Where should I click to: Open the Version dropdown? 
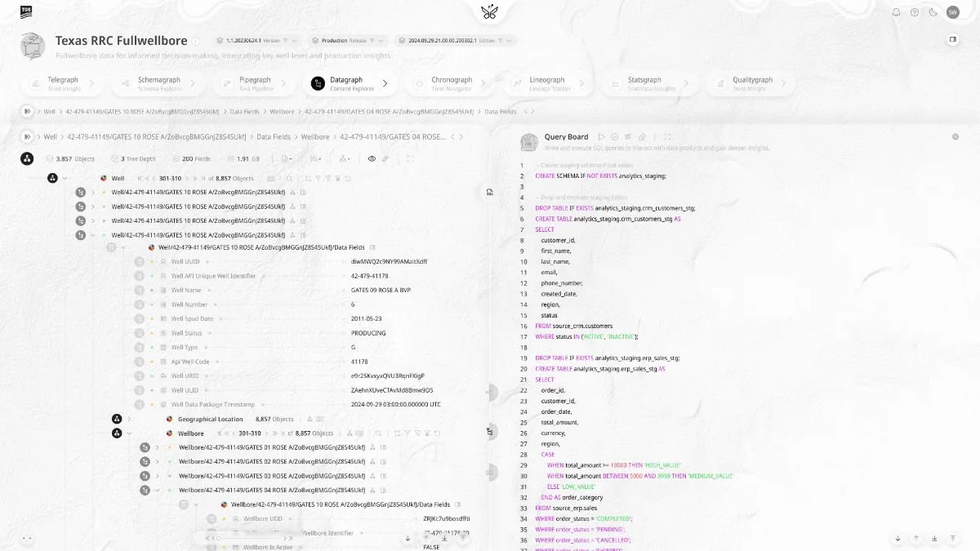pos(256,40)
